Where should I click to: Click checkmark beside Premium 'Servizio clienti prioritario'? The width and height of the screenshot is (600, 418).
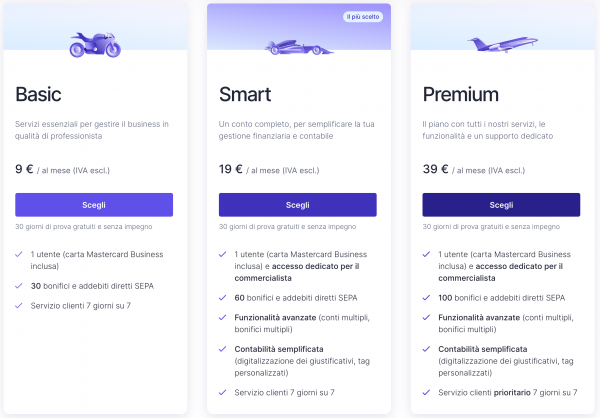tap(427, 392)
